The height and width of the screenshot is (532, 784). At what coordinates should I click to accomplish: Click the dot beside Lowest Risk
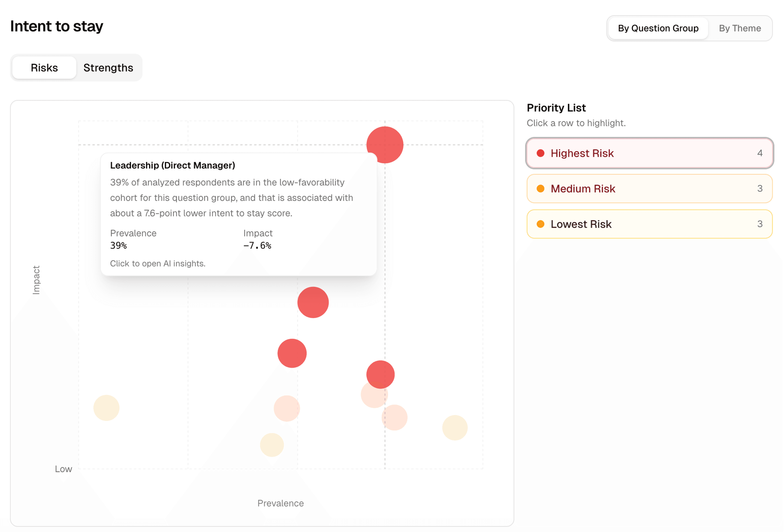540,224
